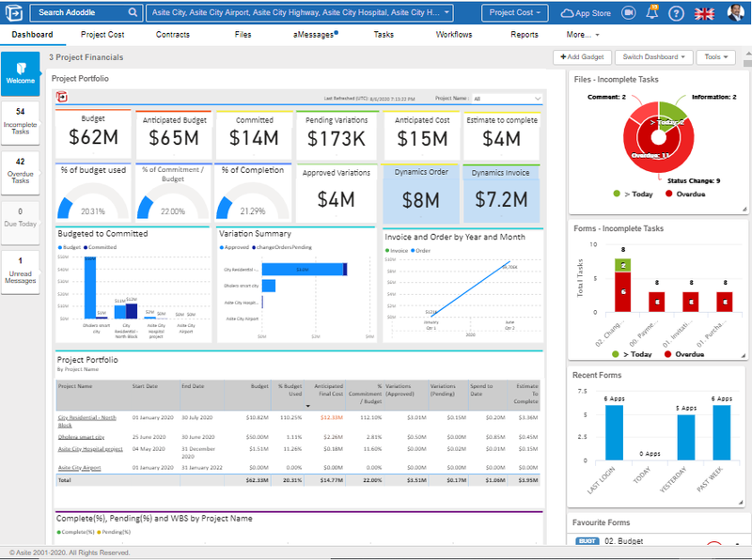Image resolution: width=752 pixels, height=560 pixels.
Task: Toggle Invoice legend in Invoice and Order chart
Action: (397, 251)
